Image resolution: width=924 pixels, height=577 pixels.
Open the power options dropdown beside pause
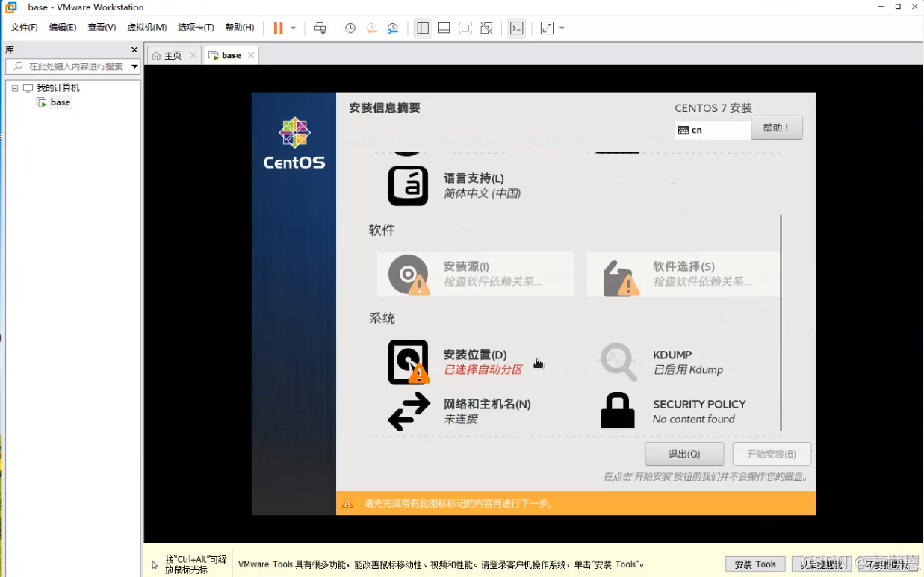pos(293,28)
